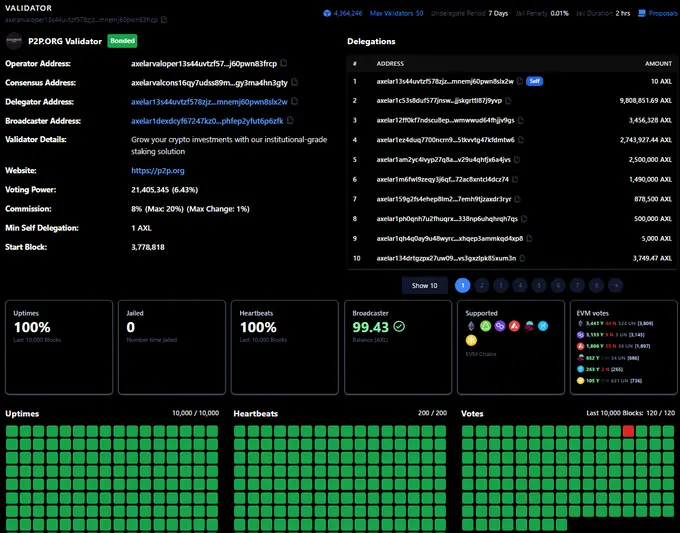Click the green Bonded status badge
Screen dimensions: 680x533
click(x=122, y=41)
